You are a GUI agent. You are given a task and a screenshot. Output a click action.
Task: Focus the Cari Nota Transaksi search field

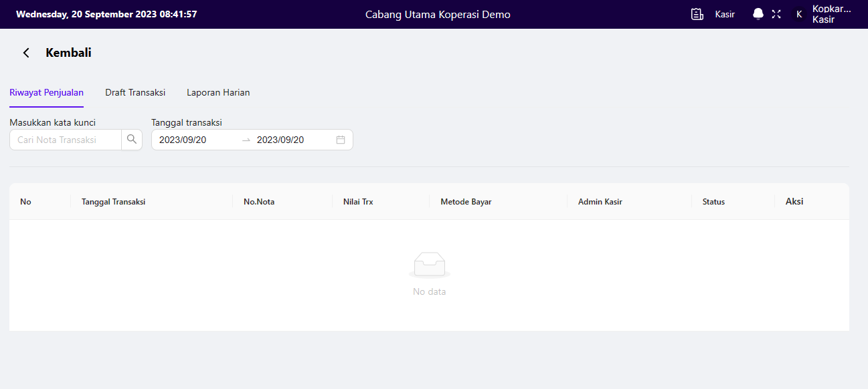[65, 140]
